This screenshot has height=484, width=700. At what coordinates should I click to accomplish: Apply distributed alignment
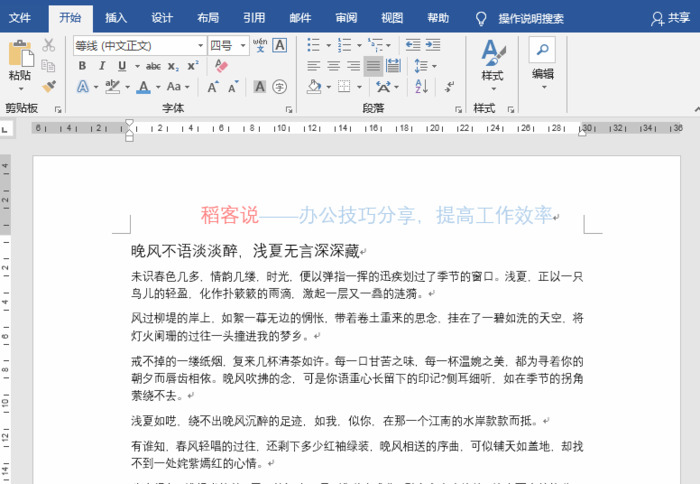[x=393, y=66]
